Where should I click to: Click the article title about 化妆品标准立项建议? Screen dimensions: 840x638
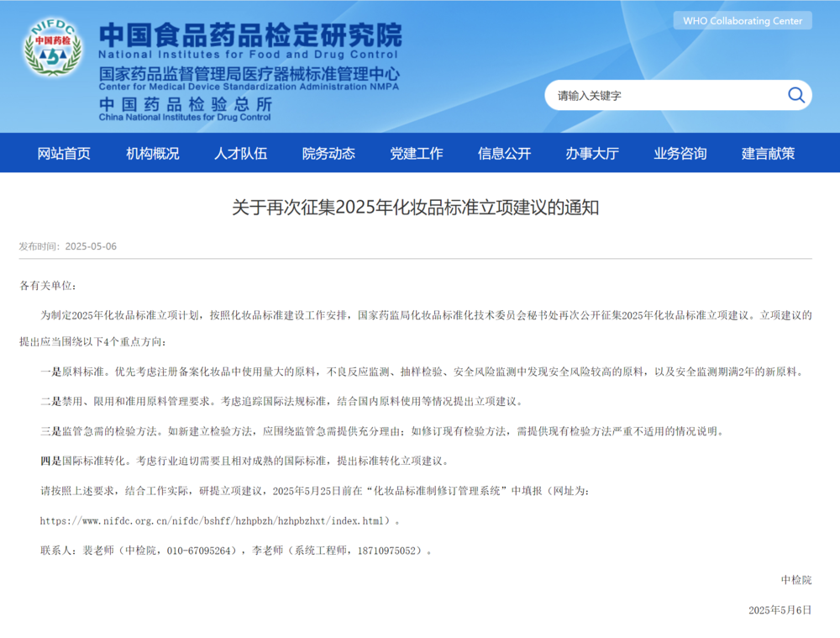click(415, 208)
